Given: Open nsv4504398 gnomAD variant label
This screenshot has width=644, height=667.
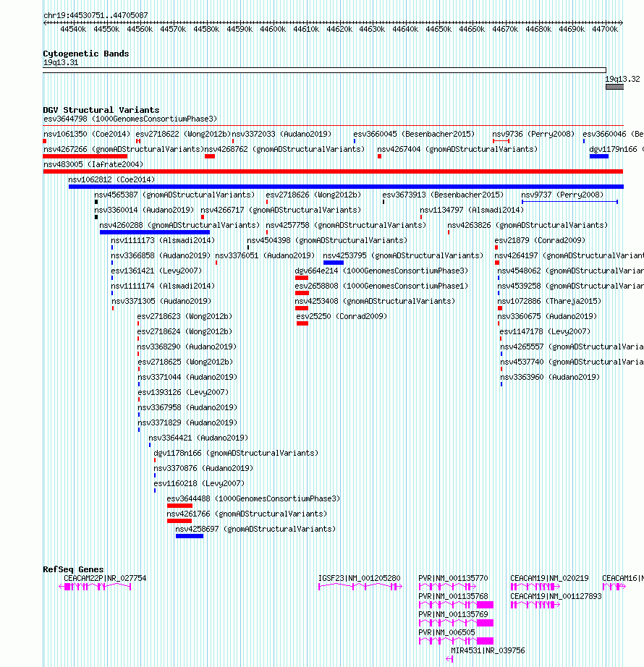Looking at the screenshot, I should (327, 240).
